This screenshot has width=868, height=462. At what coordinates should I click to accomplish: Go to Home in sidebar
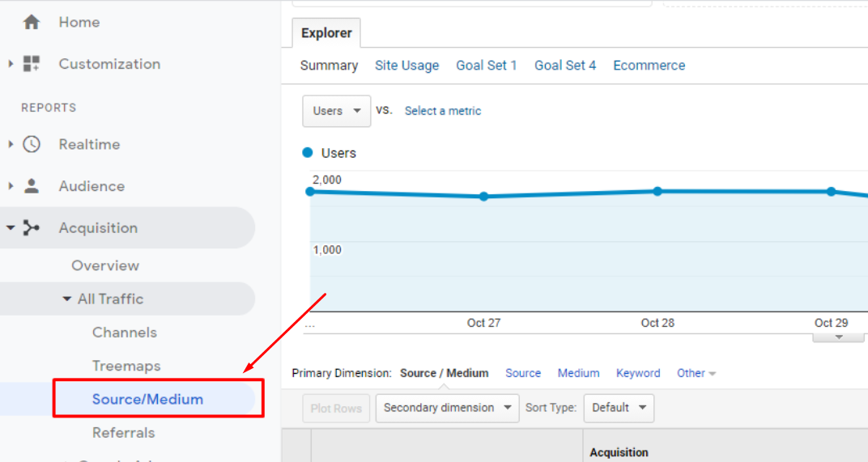coord(79,22)
